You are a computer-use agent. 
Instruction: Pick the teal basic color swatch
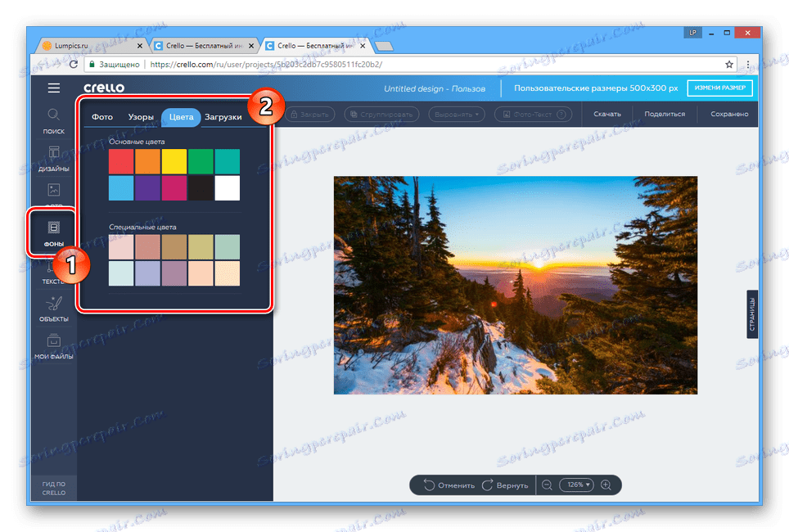(228, 161)
